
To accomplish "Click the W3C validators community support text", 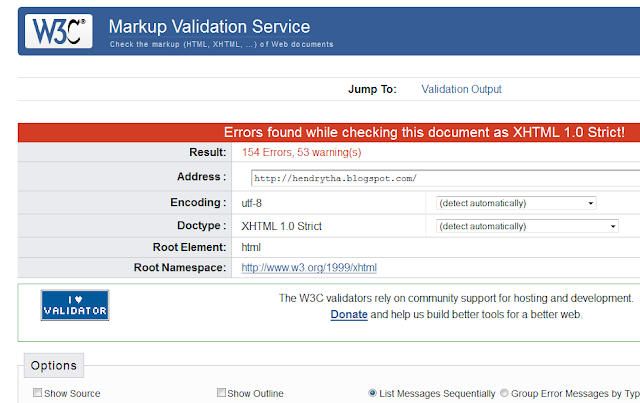I will tap(456, 298).
